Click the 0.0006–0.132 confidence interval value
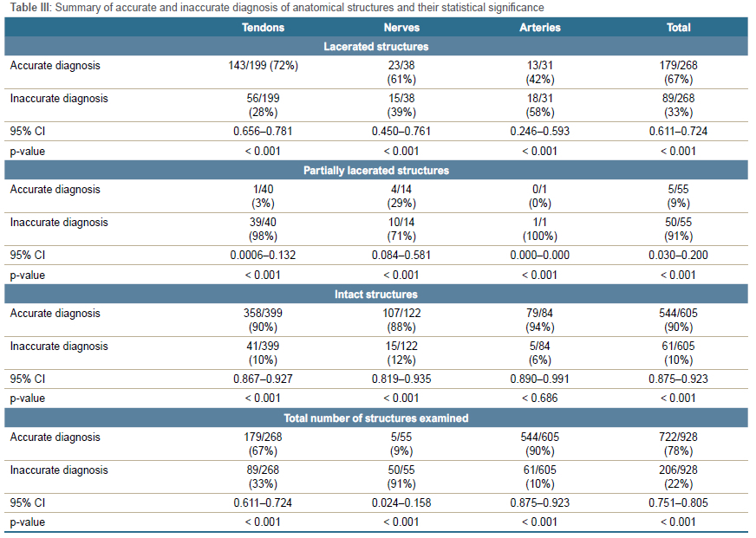756x538 pixels. click(263, 256)
